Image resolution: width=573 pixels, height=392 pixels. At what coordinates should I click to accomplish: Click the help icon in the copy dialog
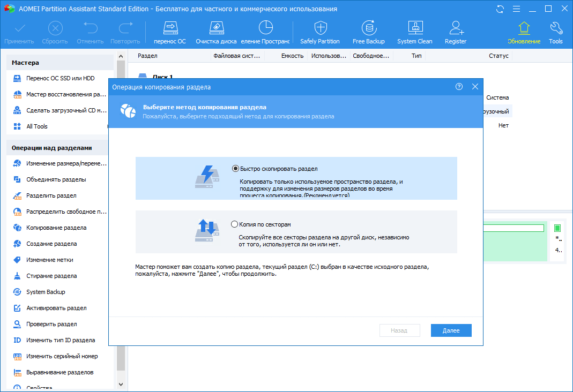pyautogui.click(x=459, y=87)
